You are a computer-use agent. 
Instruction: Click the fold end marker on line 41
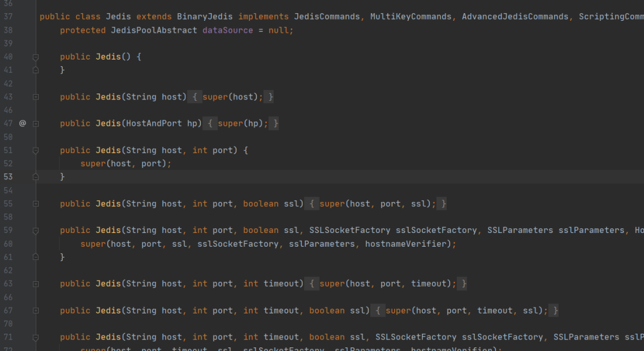(x=36, y=70)
